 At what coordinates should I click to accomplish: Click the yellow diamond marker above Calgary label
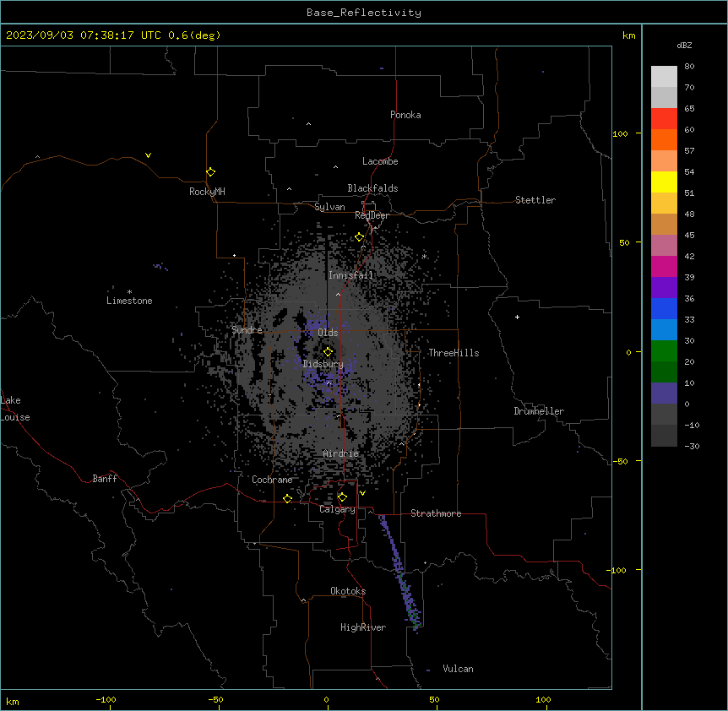pyautogui.click(x=342, y=497)
